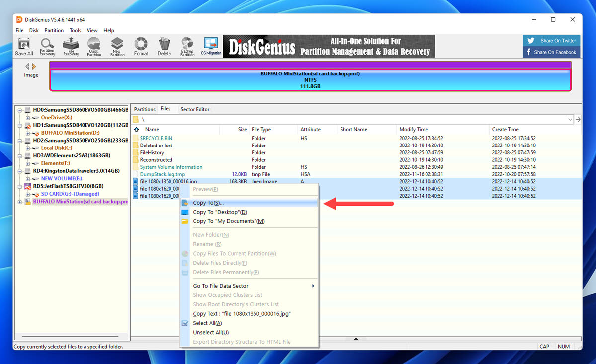Screen dimensions: 596x364
Task: Sort by the File Type column header
Action: (273, 130)
